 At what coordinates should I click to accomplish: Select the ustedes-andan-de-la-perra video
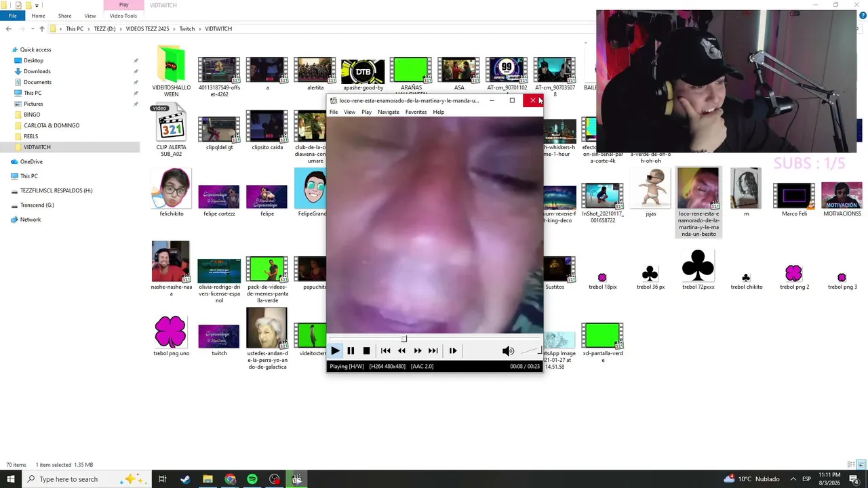[267, 339]
